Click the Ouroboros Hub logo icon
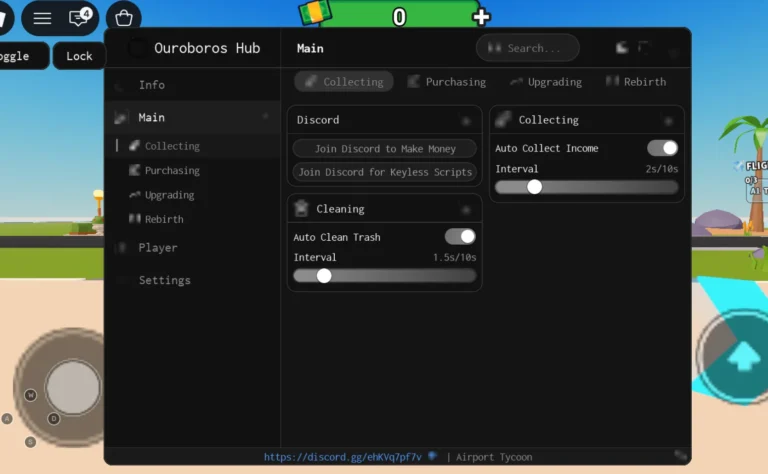This screenshot has width=768, height=474. (x=137, y=48)
